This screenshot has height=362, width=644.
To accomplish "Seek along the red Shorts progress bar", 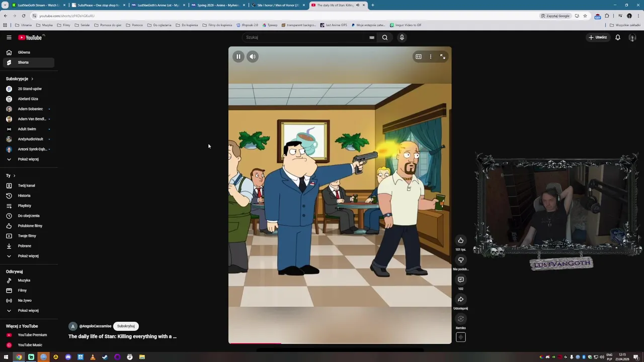I will tap(340, 343).
